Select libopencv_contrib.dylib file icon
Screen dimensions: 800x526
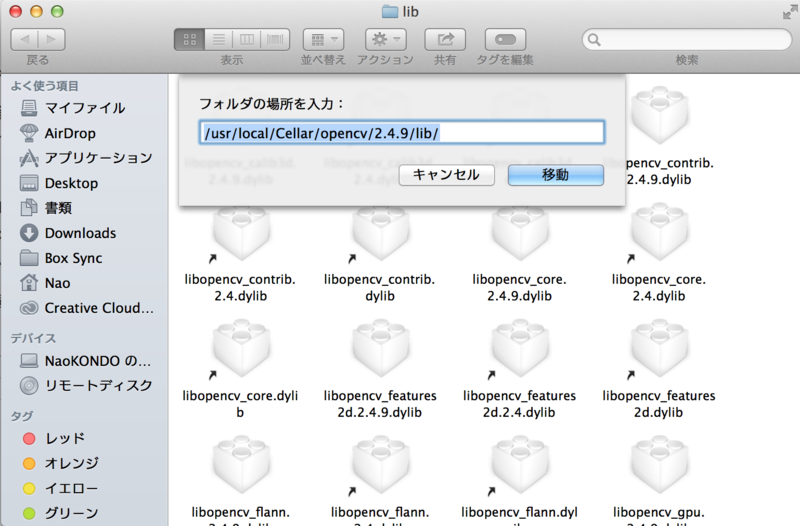click(380, 234)
